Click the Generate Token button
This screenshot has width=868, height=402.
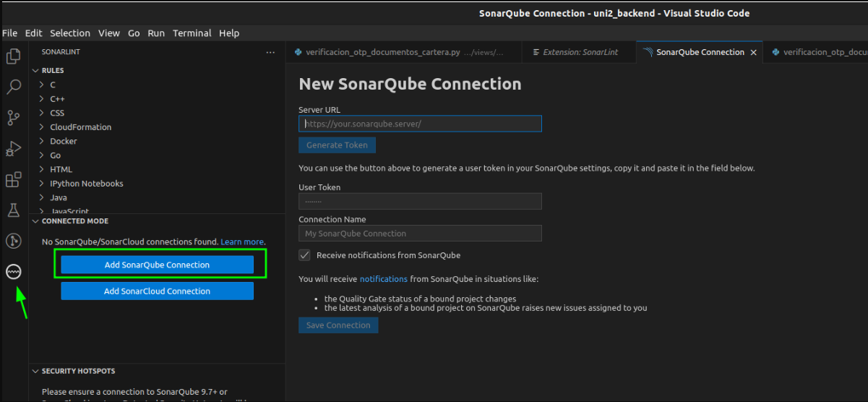point(337,145)
